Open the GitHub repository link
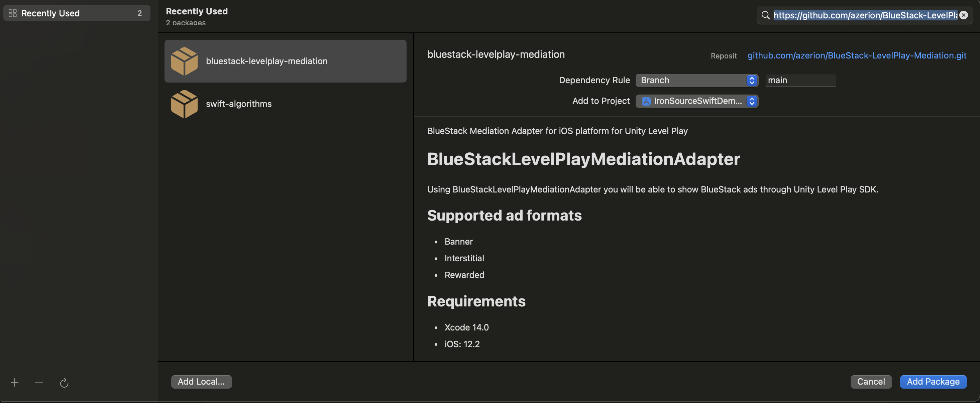980x403 pixels. pyautogui.click(x=857, y=55)
